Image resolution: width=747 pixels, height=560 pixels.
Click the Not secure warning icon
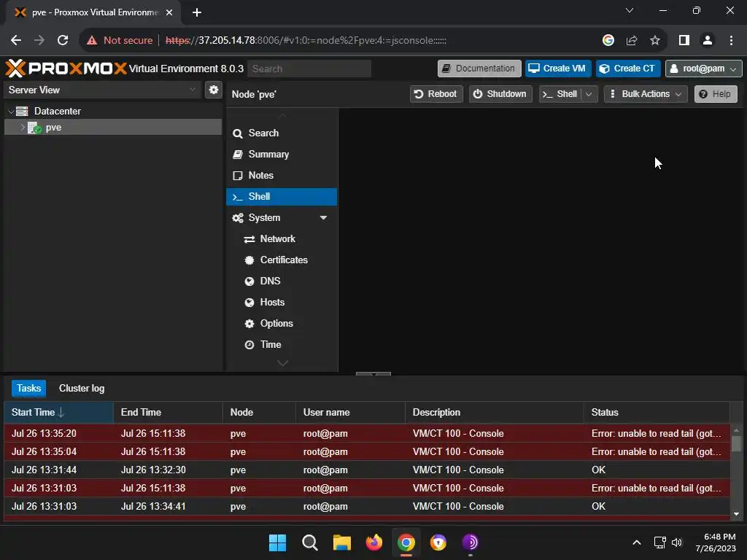(x=92, y=41)
